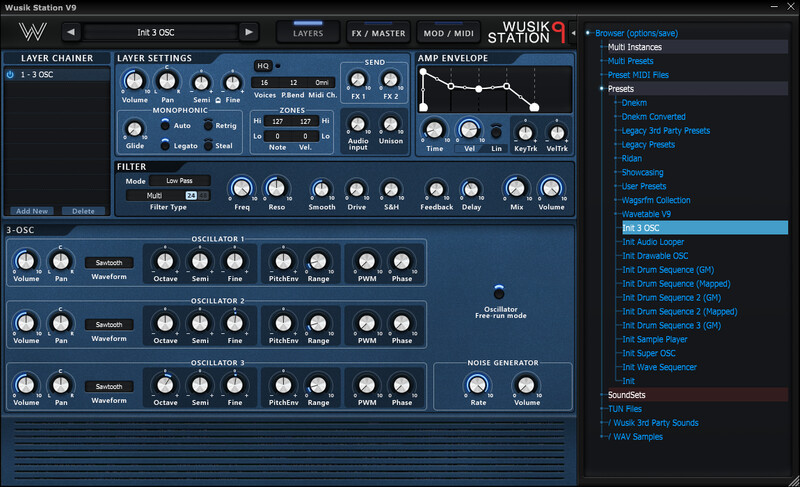Click the Voices value field showing 16
The width and height of the screenshot is (800, 487).
(264, 82)
